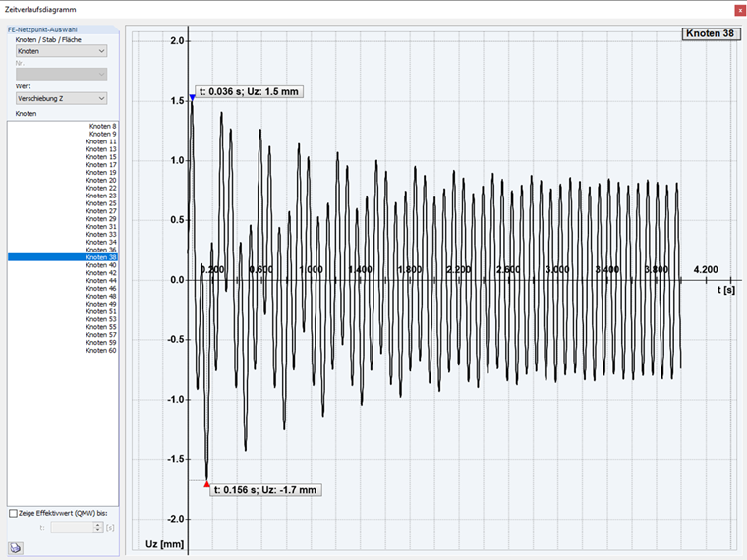
Task: Click the t [s] input field
Action: tap(73, 528)
